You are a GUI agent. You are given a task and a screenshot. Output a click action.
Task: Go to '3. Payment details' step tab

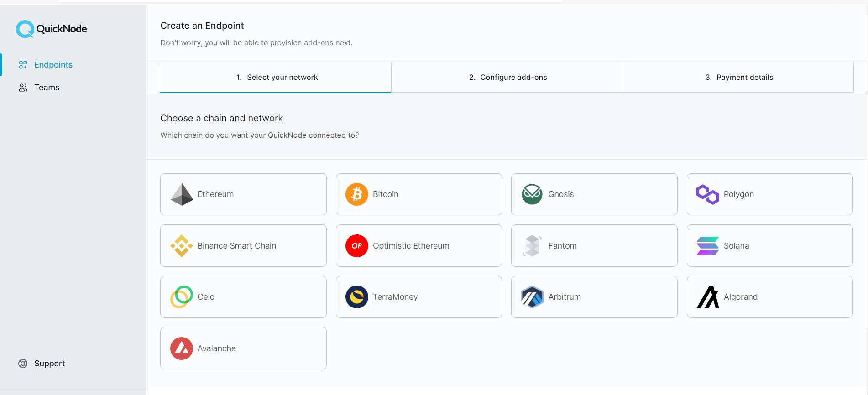(738, 78)
